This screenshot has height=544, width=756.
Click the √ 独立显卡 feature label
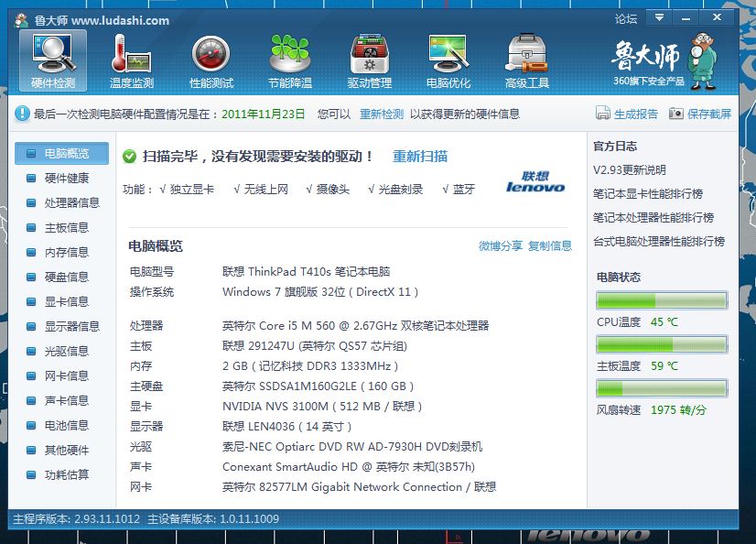click(187, 190)
